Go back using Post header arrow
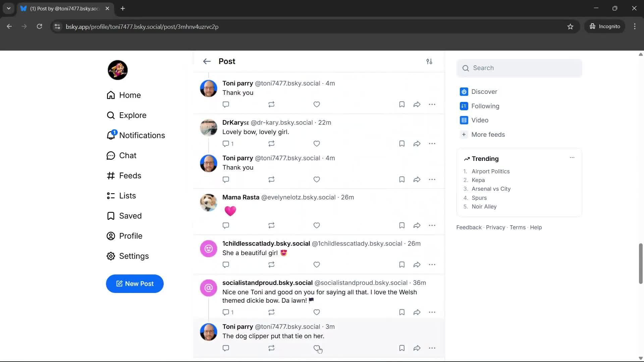 (x=207, y=61)
